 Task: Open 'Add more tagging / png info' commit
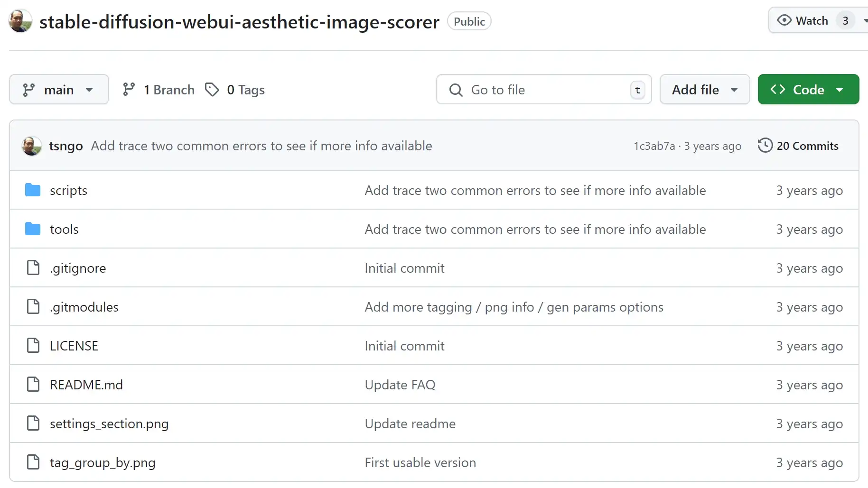click(514, 307)
